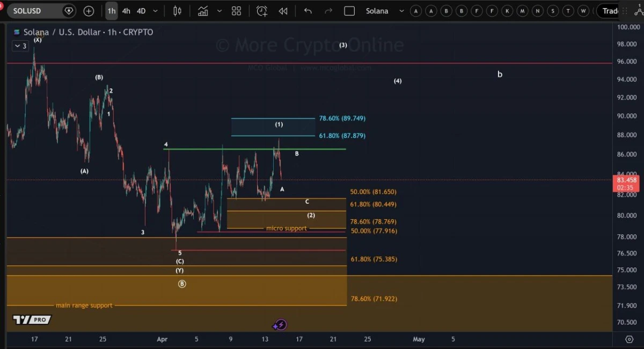
Task: Switch to the 4D timeframe
Action: [141, 11]
